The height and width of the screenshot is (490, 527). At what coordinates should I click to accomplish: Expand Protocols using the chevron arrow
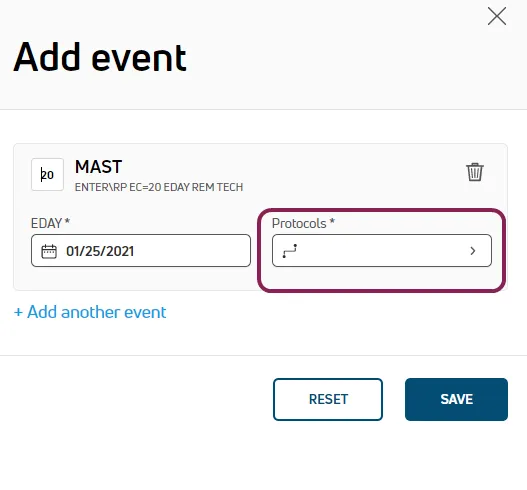[473, 251]
